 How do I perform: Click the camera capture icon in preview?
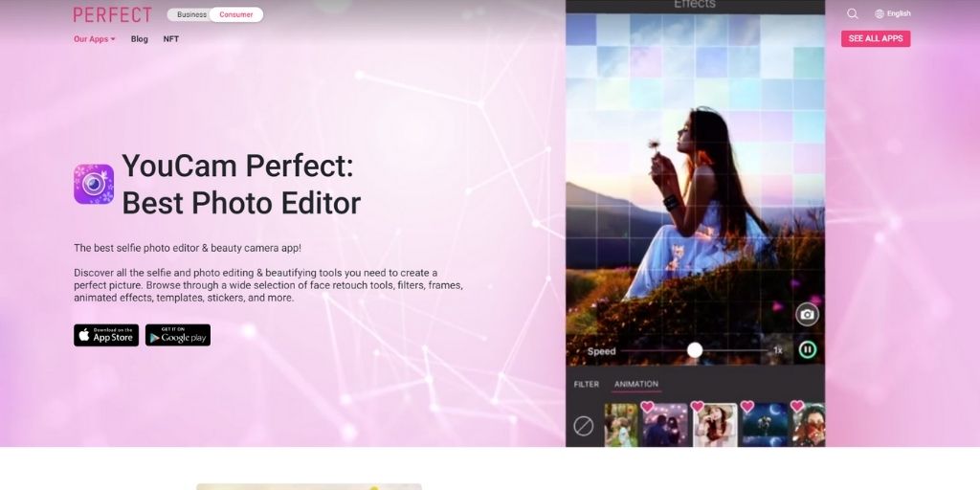807,314
